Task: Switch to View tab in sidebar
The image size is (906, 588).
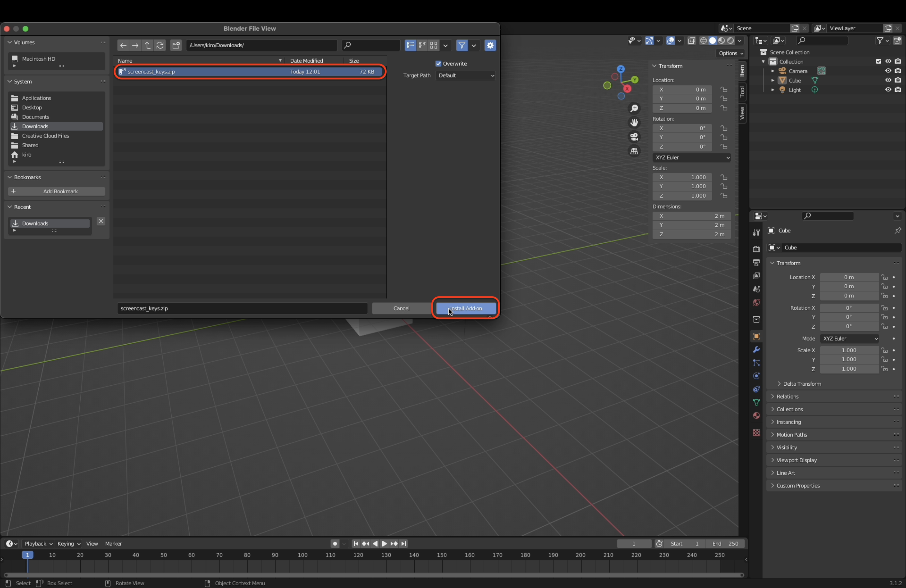Action: click(x=742, y=113)
